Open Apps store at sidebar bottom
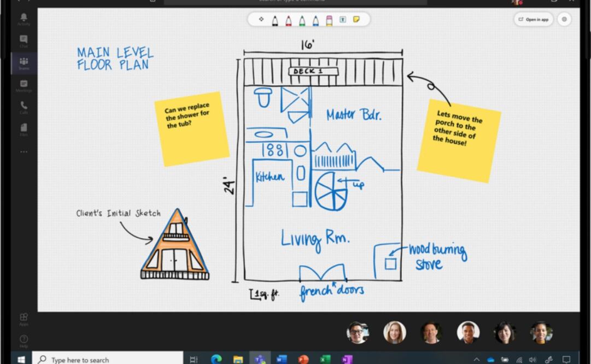The width and height of the screenshot is (591, 364). click(24, 319)
